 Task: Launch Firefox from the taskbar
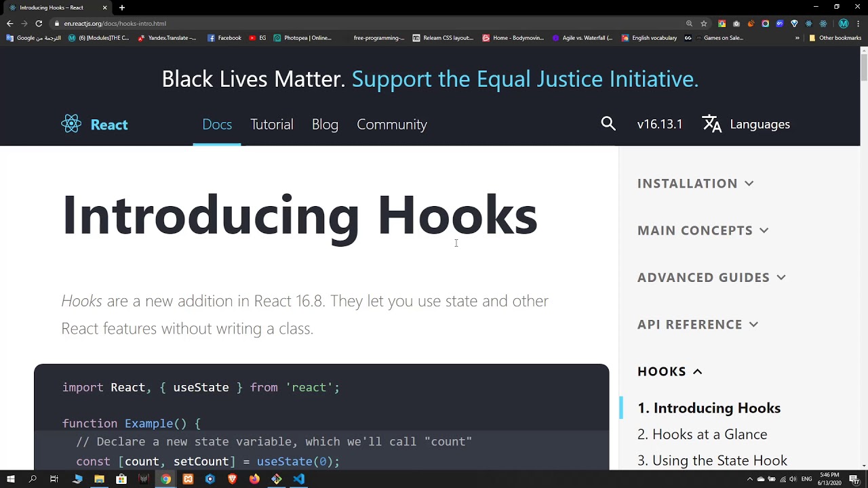click(x=254, y=479)
